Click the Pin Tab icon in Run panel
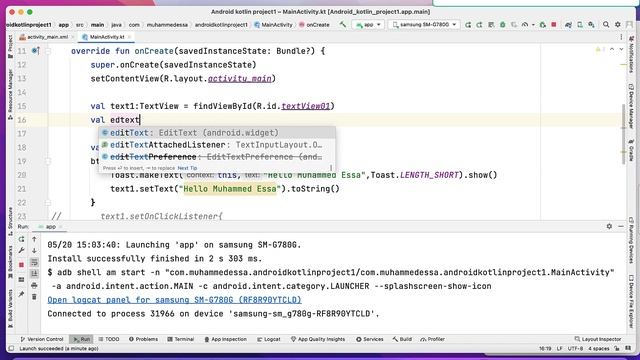 (x=22, y=294)
